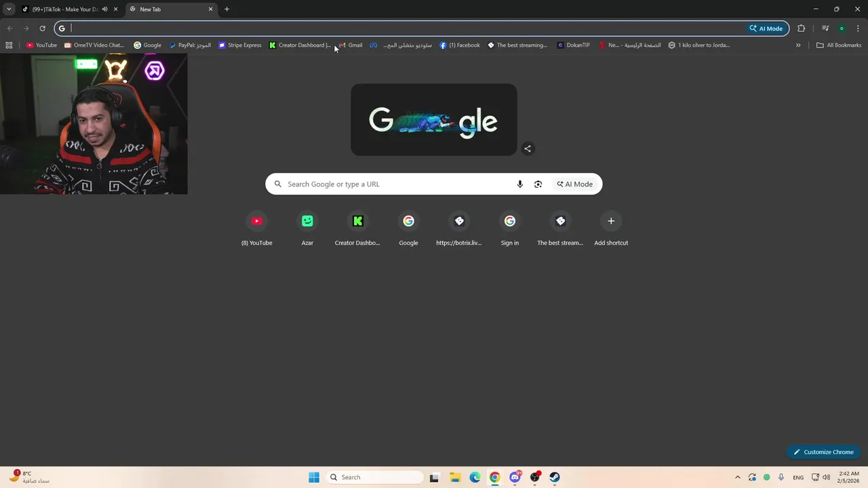
Task: Open the OmeTV Video Chat bookmark
Action: 94,45
